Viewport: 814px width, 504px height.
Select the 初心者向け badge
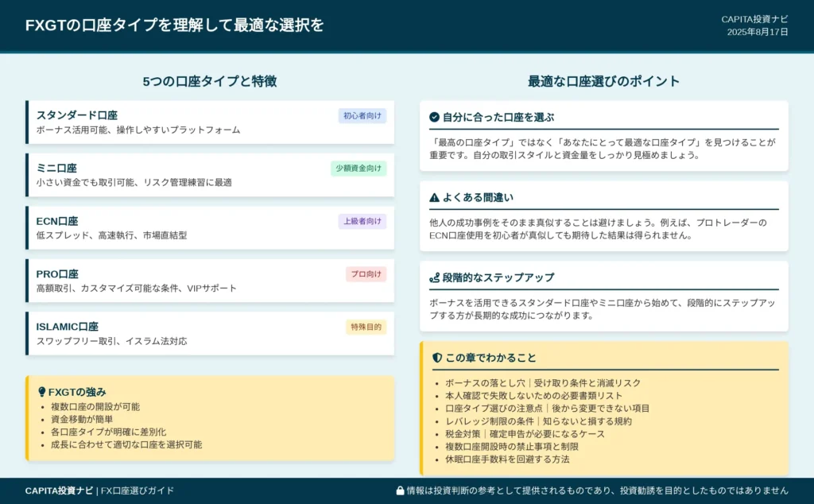point(362,116)
